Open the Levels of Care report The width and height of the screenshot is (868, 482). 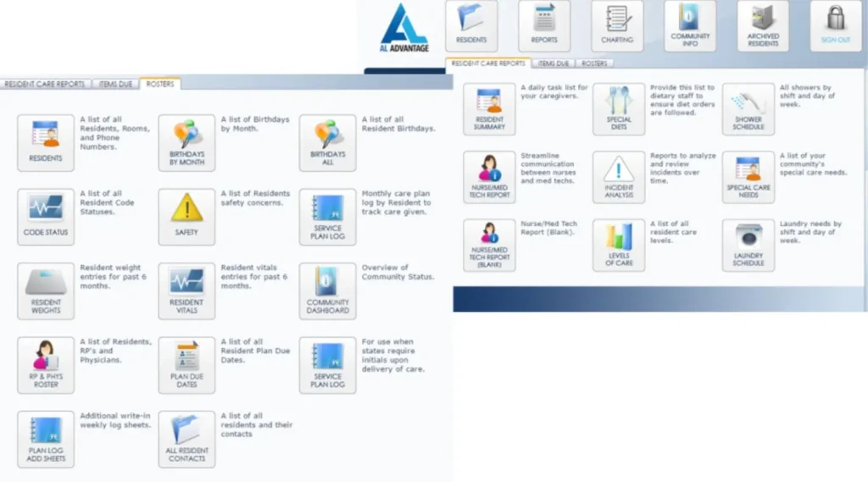(619, 245)
